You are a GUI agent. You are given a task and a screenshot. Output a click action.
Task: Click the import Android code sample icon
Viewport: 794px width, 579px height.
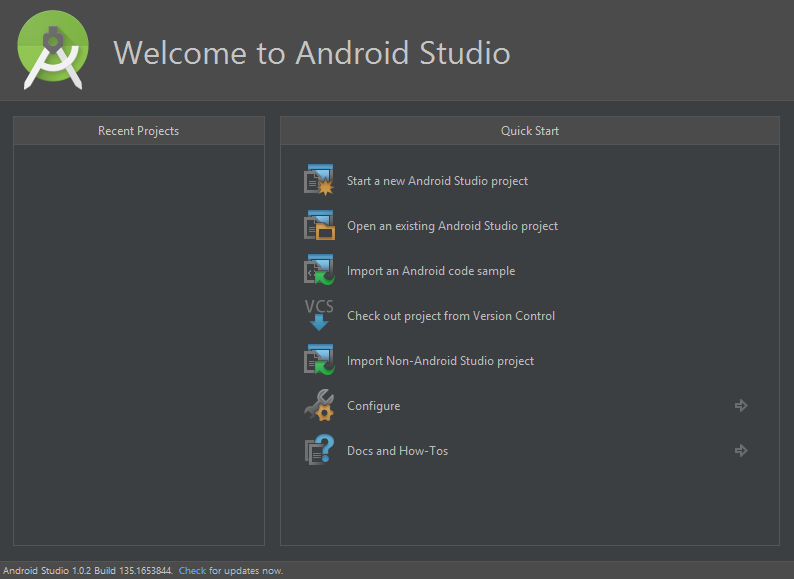pyautogui.click(x=319, y=271)
